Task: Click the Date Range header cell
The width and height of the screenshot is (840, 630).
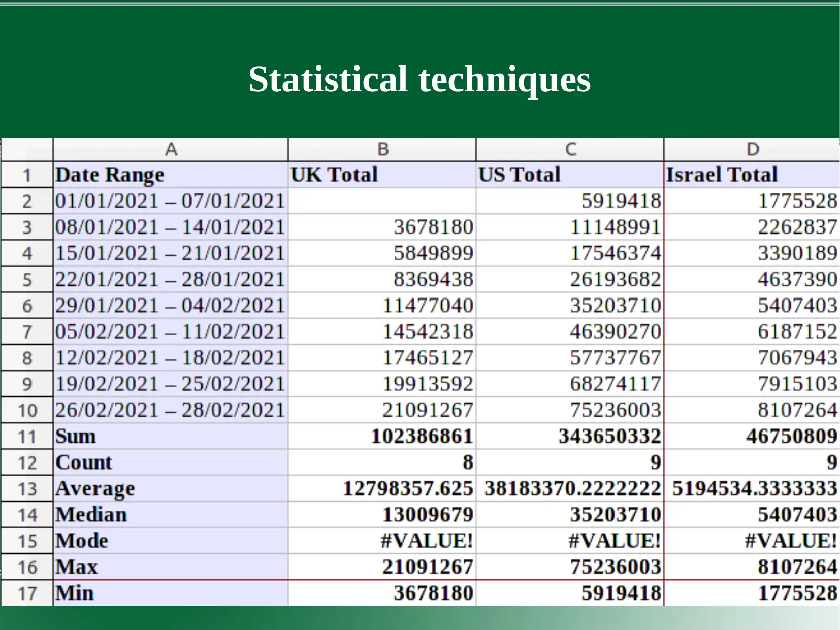Action: tap(171, 175)
